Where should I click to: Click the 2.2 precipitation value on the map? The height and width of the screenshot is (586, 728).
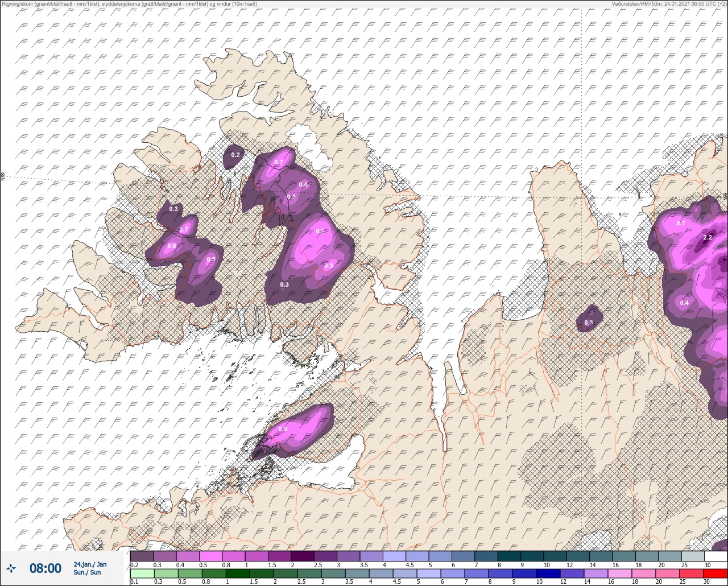pos(708,237)
